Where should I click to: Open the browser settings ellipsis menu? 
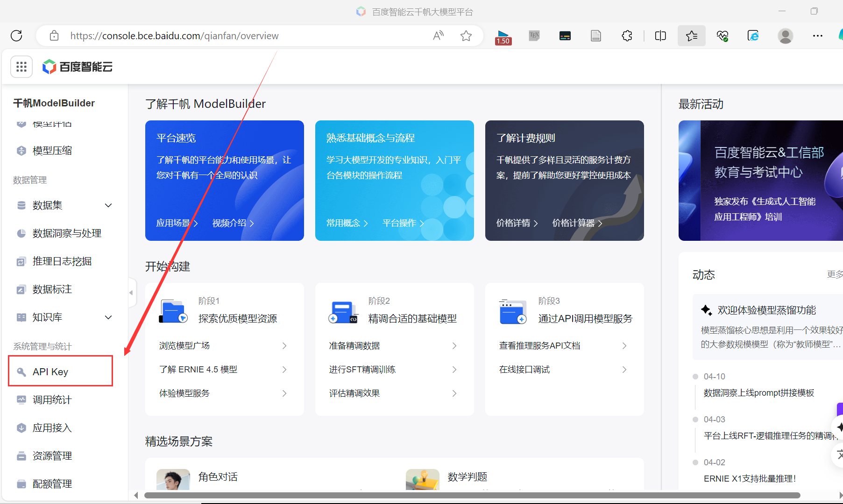[817, 35]
